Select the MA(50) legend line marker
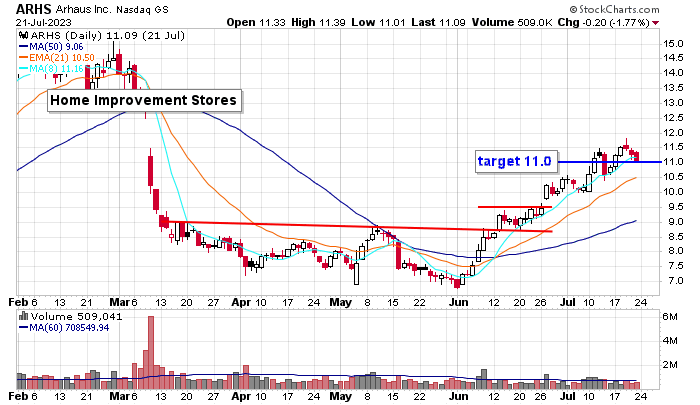Viewport: 700px width, 405px height. point(24,45)
